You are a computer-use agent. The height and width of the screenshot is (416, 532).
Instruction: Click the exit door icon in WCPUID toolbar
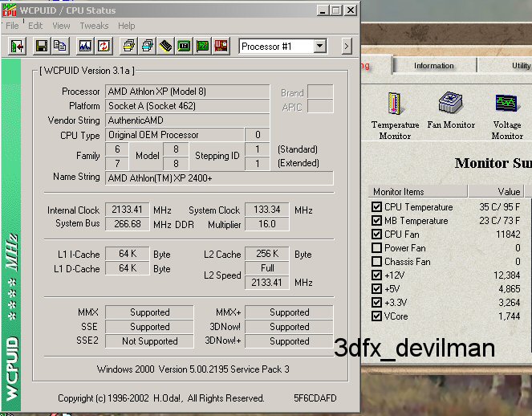pyautogui.click(x=17, y=46)
